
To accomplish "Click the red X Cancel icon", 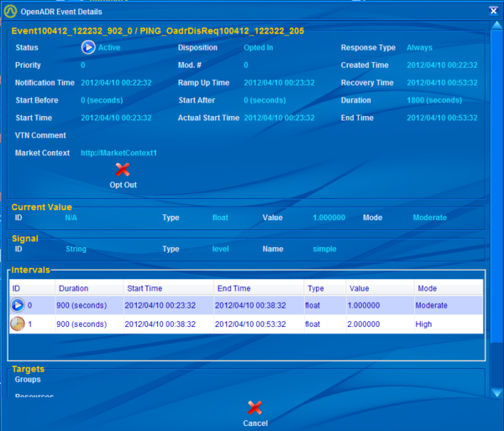I will (255, 407).
